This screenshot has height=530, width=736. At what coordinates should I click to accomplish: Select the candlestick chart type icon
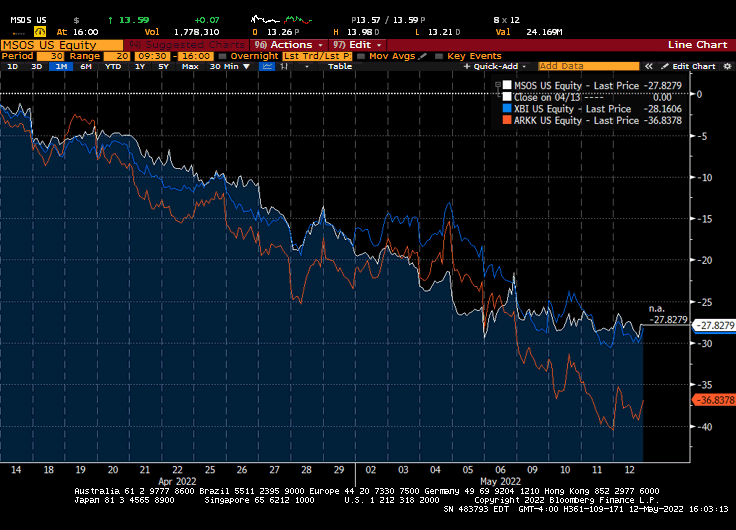point(284,67)
